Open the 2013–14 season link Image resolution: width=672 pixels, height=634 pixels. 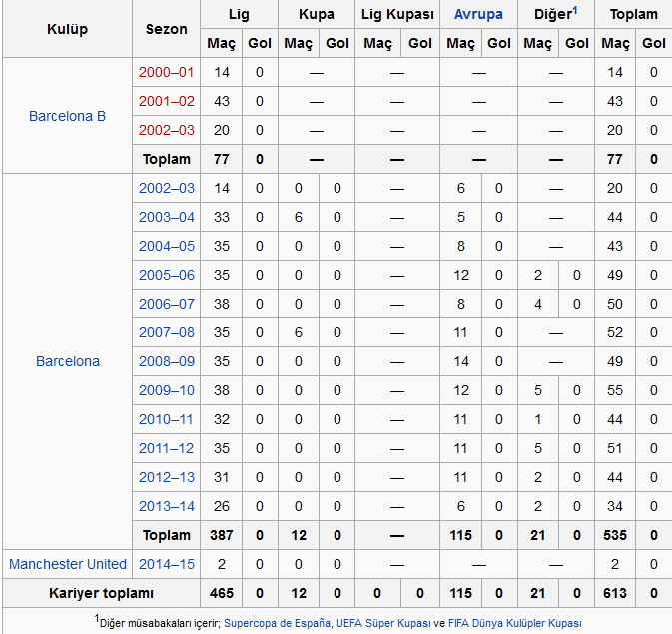click(167, 506)
